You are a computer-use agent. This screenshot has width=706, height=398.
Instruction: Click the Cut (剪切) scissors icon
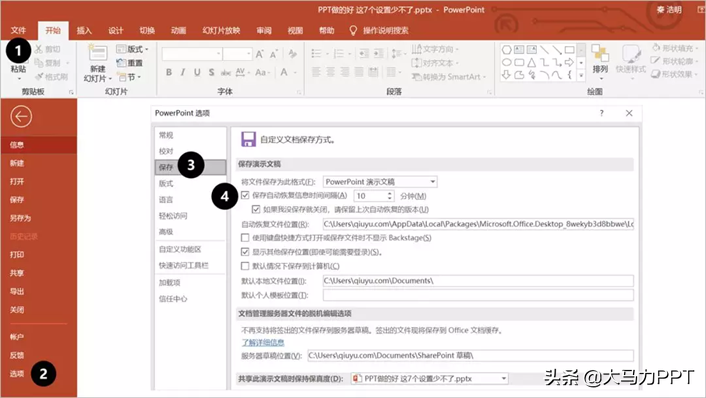click(38, 49)
